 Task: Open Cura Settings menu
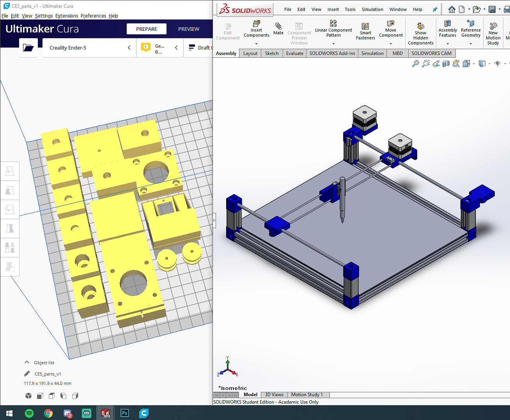click(x=44, y=16)
